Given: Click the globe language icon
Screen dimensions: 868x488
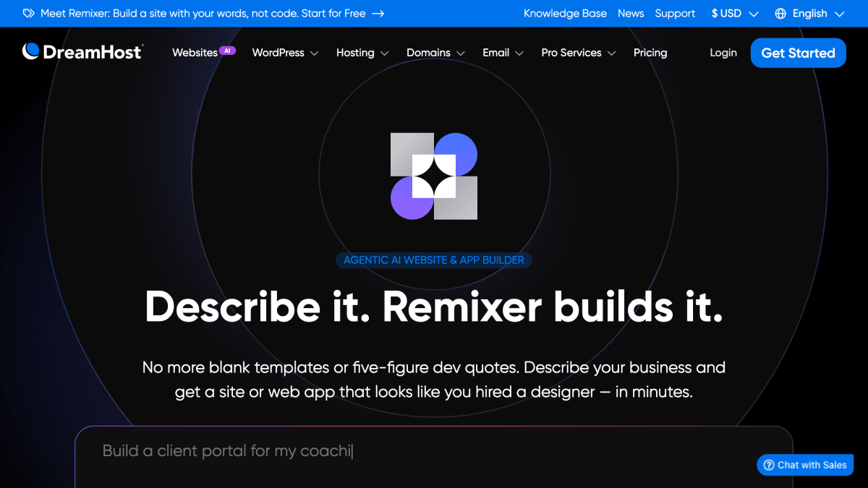Looking at the screenshot, I should pos(780,14).
